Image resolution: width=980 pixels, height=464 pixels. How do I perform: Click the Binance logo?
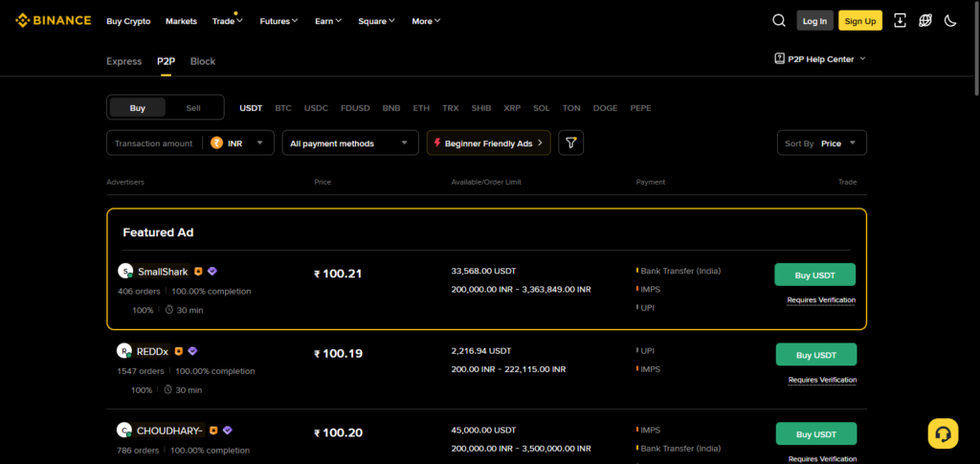click(54, 21)
